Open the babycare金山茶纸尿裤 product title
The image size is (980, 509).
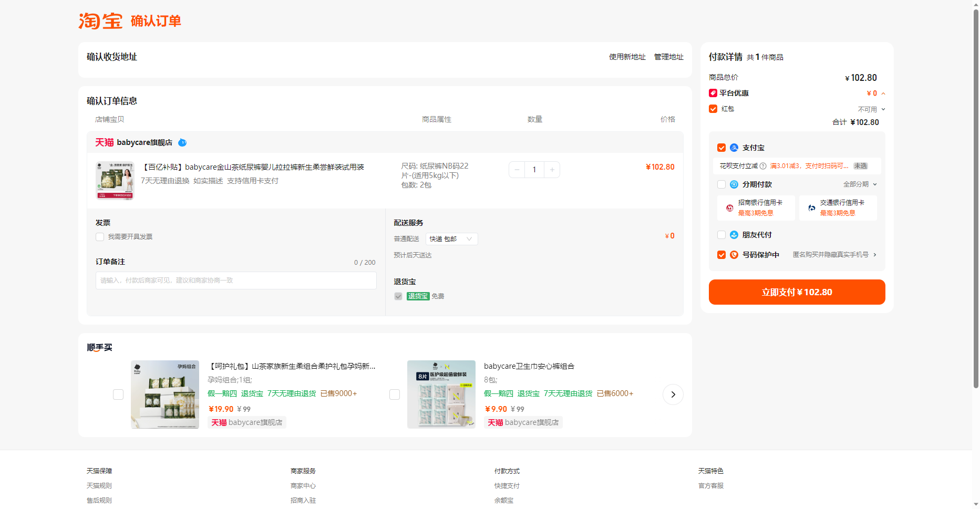coord(252,167)
